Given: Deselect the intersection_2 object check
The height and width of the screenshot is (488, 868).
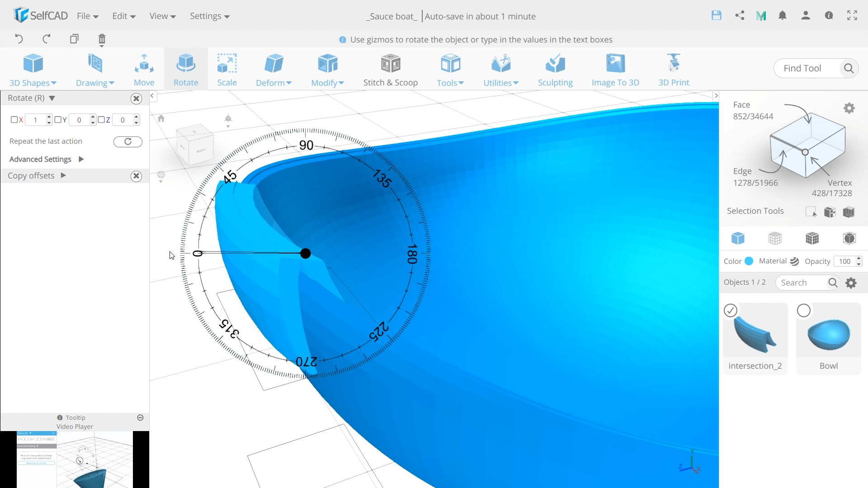Looking at the screenshot, I should pyautogui.click(x=731, y=310).
